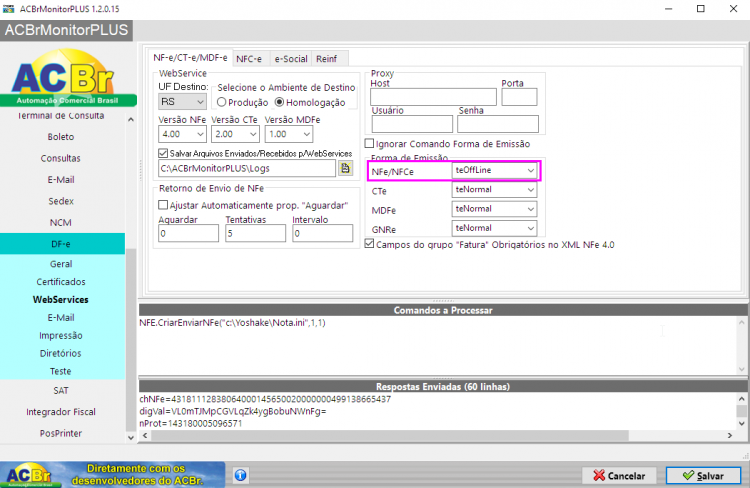
Task: Click the Cancelar button
Action: [619, 476]
